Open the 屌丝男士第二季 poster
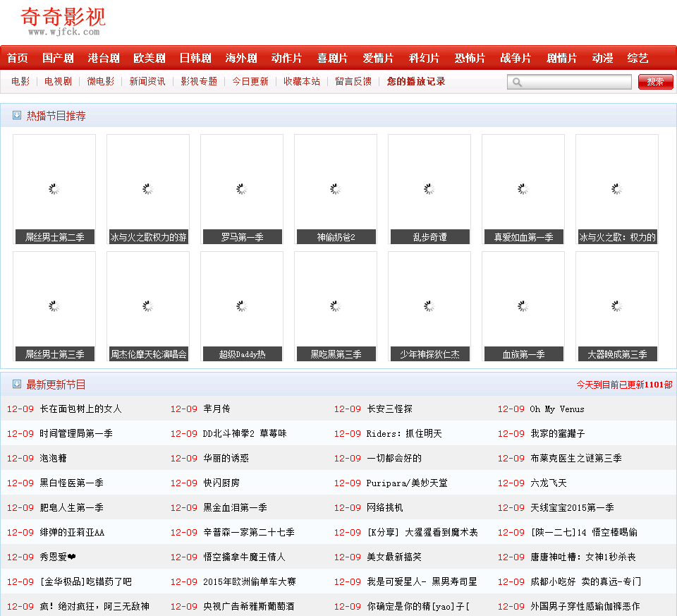677x616 pixels. (54, 189)
